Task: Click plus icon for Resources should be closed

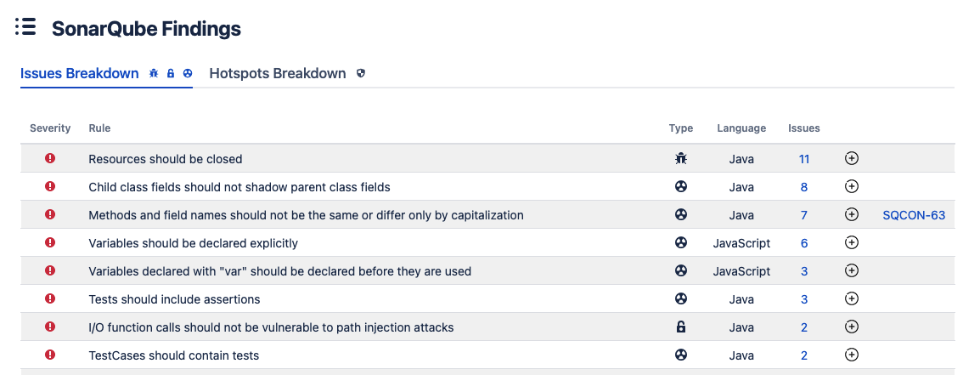Action: [851, 158]
